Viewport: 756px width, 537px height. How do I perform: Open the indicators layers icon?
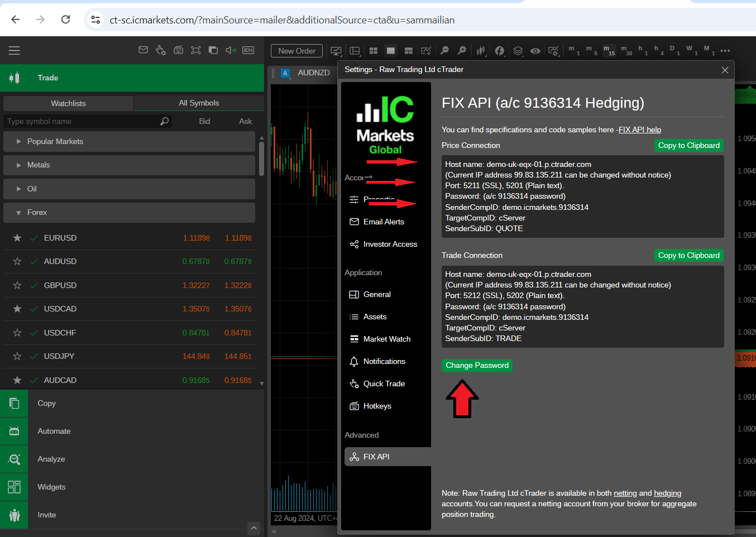pos(518,51)
